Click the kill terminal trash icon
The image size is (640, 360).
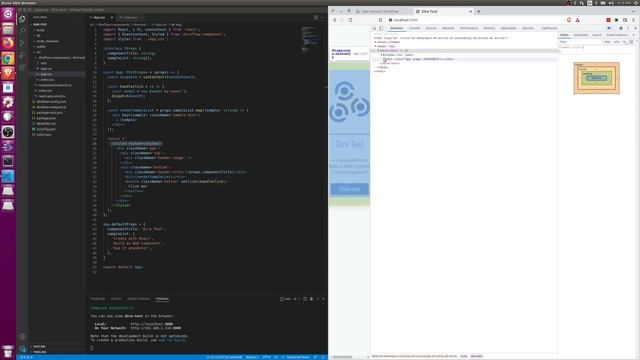coord(311,299)
